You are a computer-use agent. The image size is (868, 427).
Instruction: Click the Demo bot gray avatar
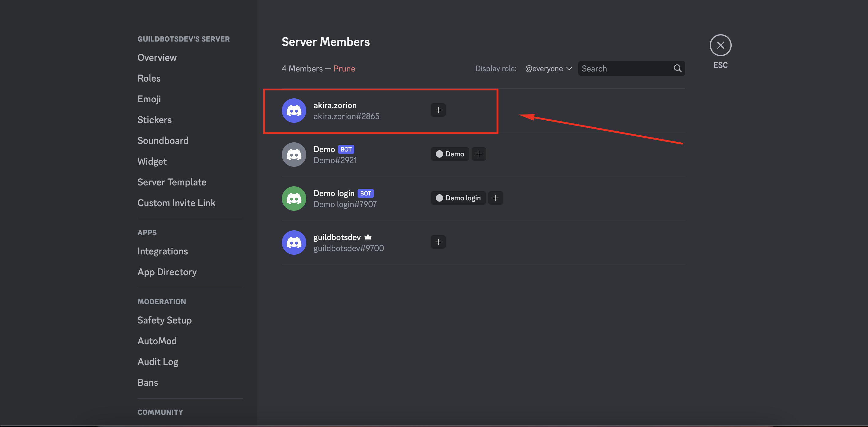point(294,155)
